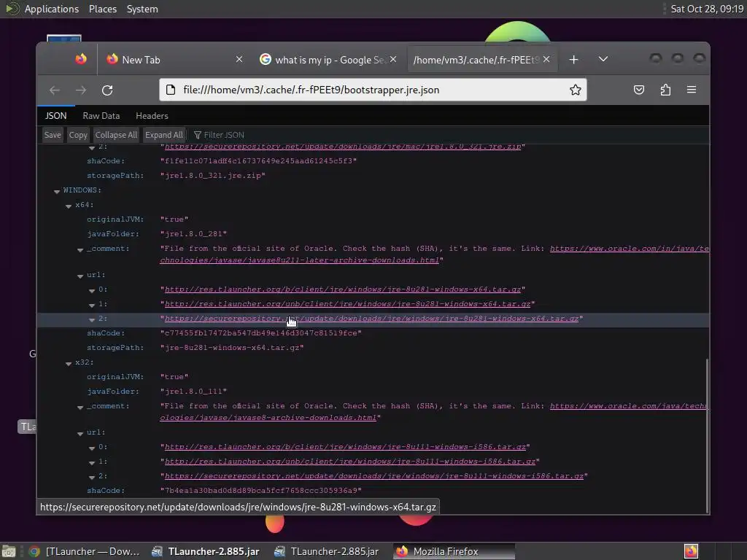Image resolution: width=747 pixels, height=560 pixels.
Task: Close the bootstrapper.jre.json tab
Action: coord(546,59)
